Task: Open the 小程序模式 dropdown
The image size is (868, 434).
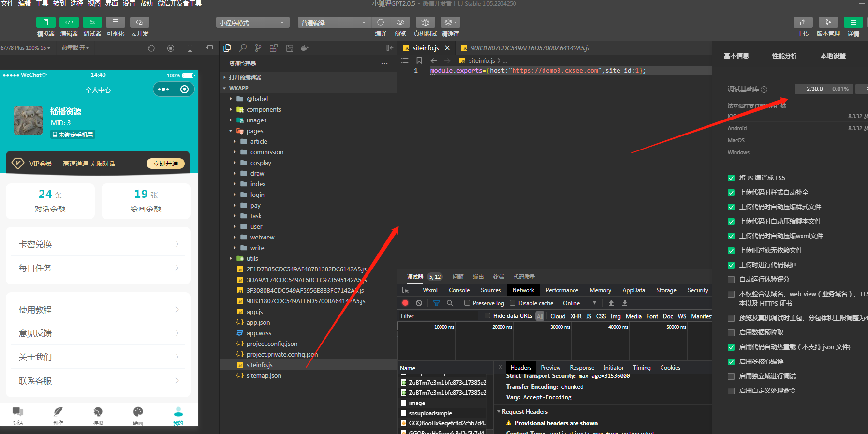Action: click(x=252, y=23)
